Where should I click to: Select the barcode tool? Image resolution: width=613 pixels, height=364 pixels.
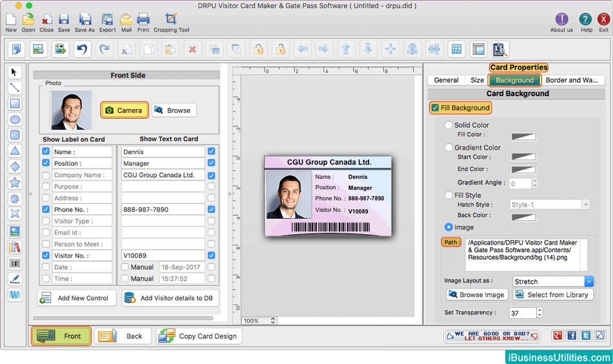tap(14, 263)
